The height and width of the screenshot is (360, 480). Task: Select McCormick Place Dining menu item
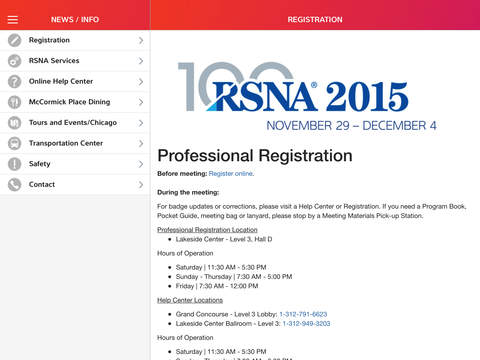(x=75, y=102)
